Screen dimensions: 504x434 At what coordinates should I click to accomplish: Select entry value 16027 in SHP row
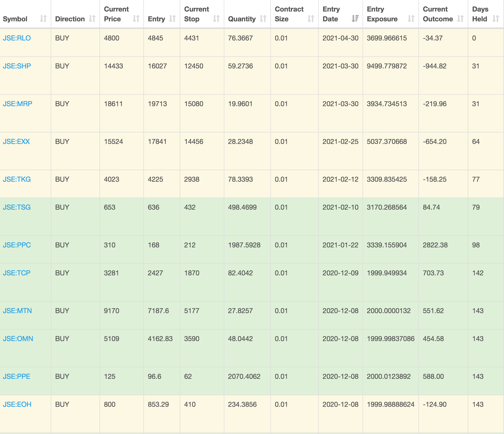click(x=157, y=66)
